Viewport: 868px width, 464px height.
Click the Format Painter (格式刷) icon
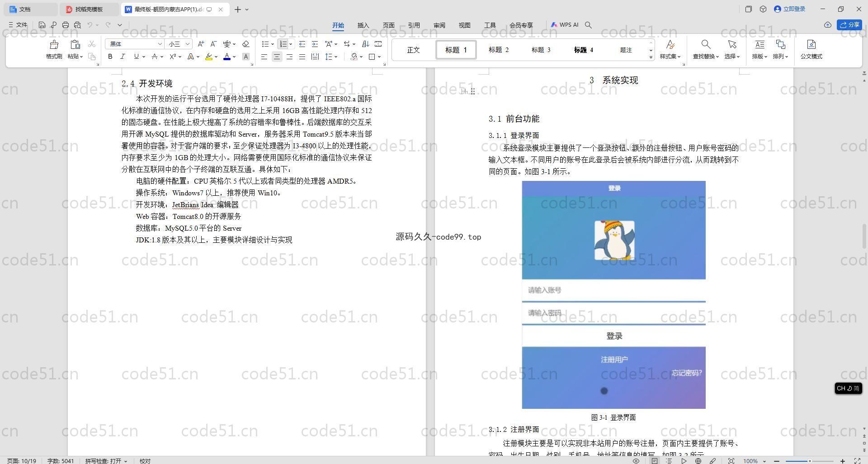click(x=54, y=44)
